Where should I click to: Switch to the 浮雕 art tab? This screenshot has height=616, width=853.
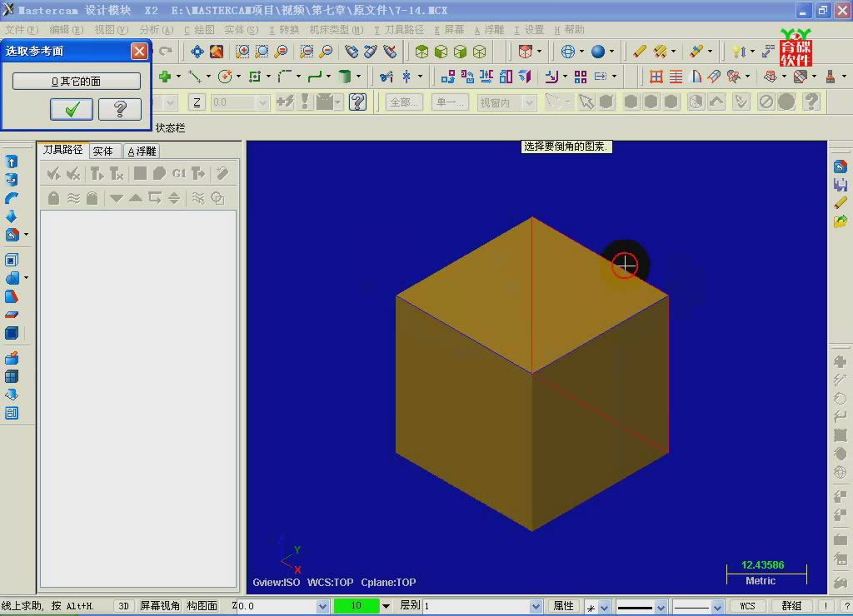[142, 152]
